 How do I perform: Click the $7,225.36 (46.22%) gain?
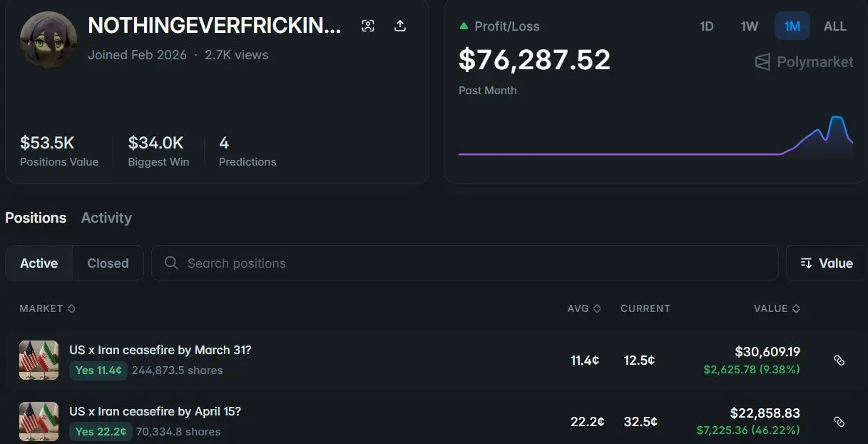point(748,430)
